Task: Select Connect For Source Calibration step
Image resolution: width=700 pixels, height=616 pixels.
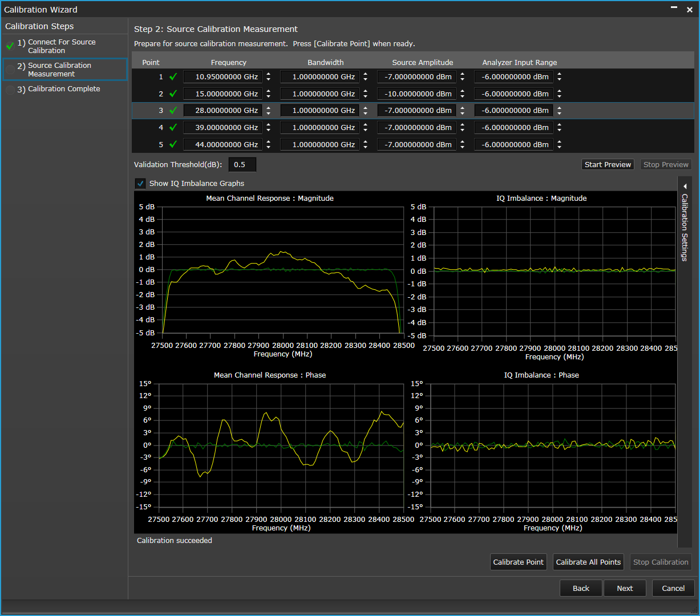Action: pos(62,46)
